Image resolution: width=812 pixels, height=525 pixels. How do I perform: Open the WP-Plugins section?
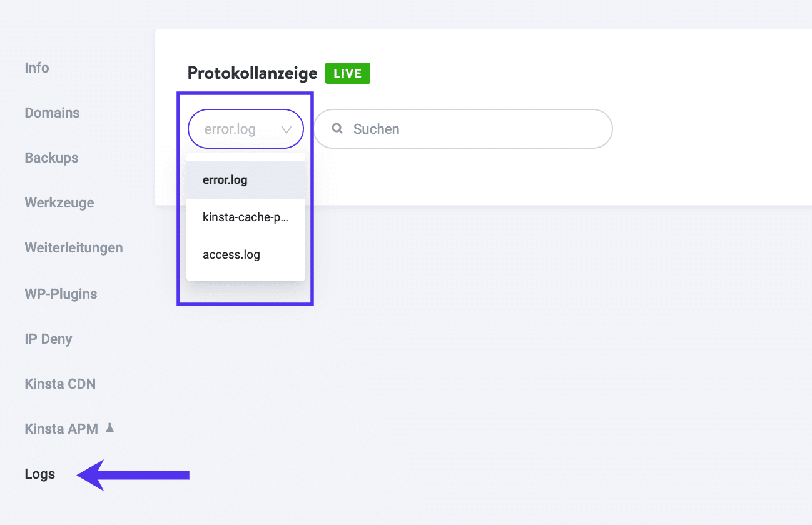coord(61,293)
